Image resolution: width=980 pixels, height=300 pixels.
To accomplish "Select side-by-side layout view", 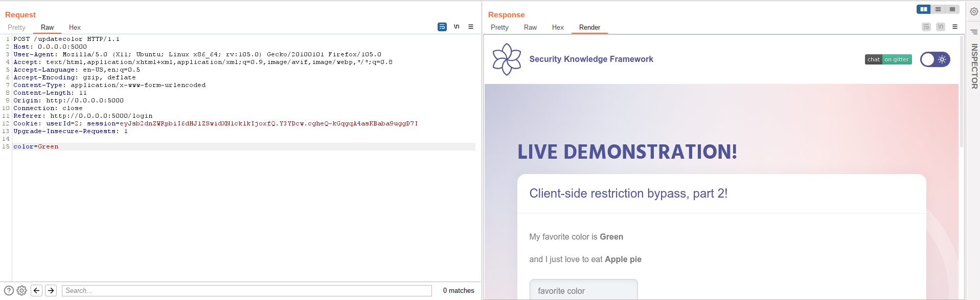I will pos(924,9).
